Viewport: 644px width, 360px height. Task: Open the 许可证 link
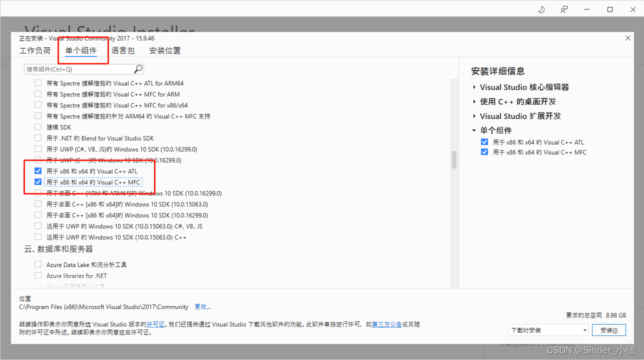click(x=155, y=324)
